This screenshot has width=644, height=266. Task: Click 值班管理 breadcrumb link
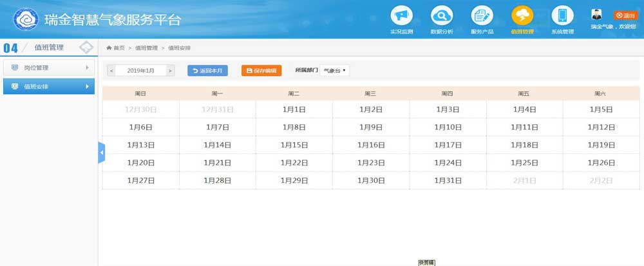pos(146,48)
